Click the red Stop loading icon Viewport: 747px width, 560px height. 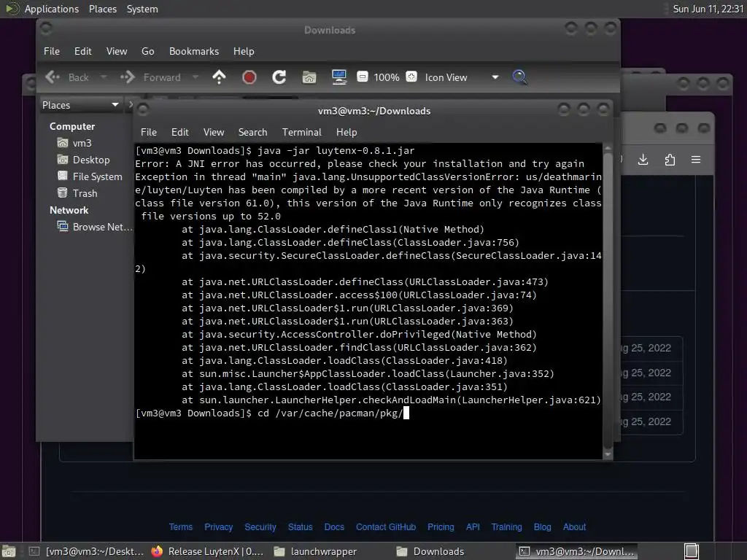point(249,77)
